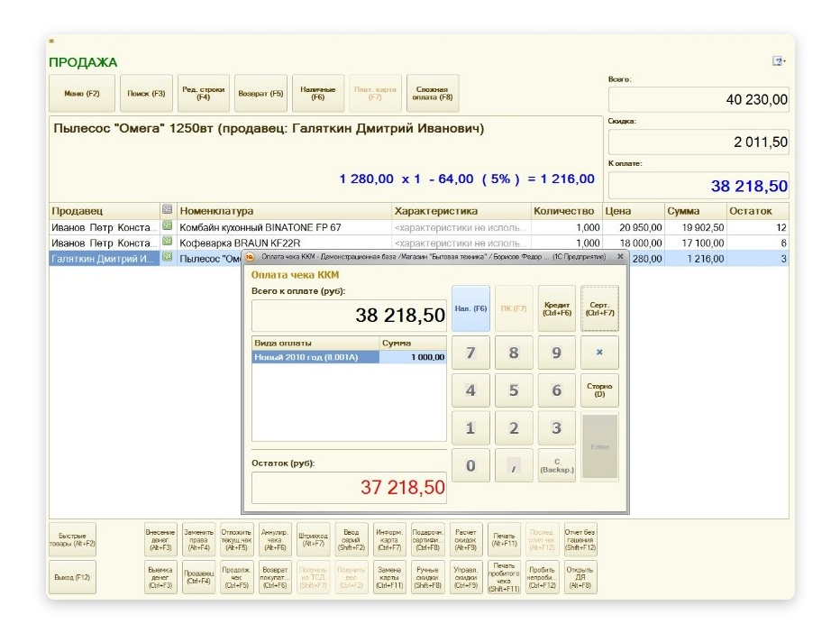840x633 pixels.
Task: Click the help icon in top-right corner
Action: click(x=778, y=61)
